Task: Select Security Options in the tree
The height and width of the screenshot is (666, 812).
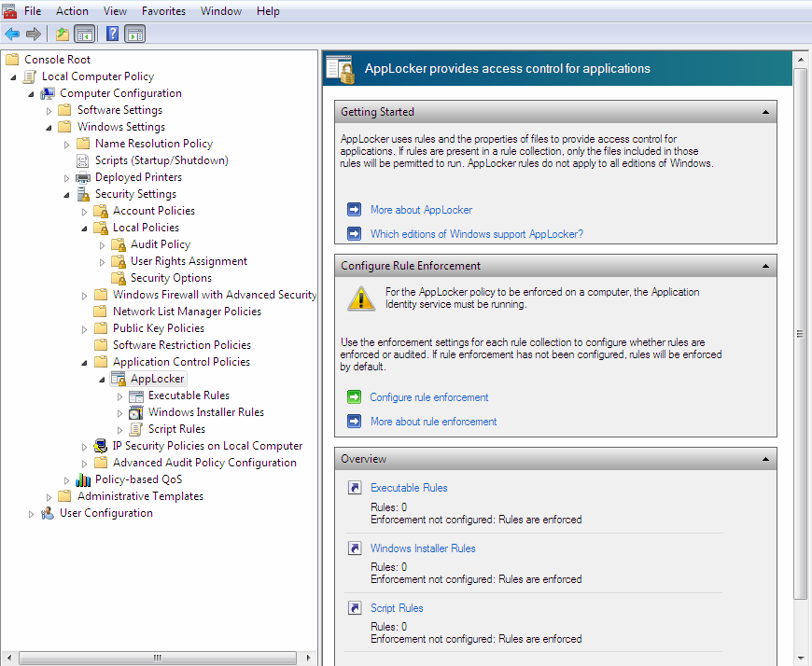Action: pyautogui.click(x=171, y=278)
